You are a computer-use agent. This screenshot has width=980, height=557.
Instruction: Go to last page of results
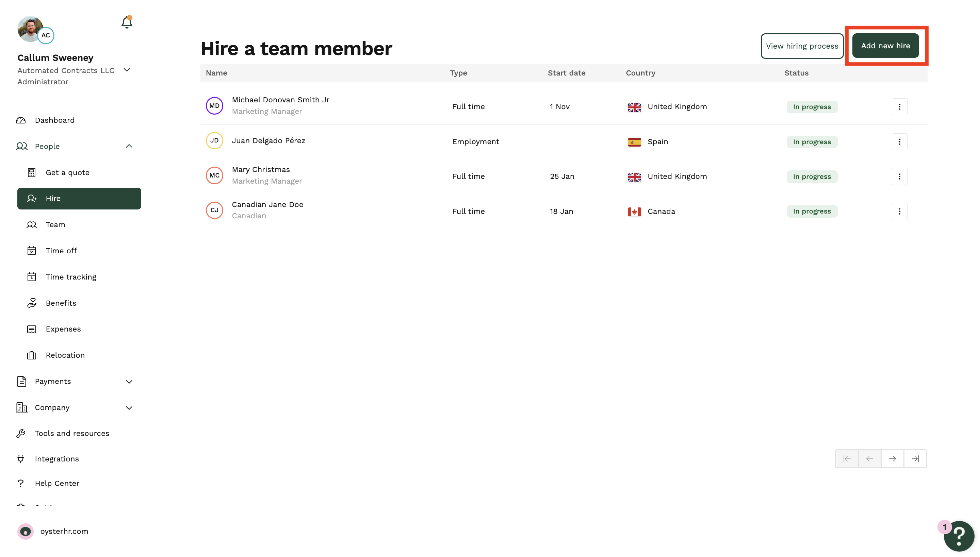(915, 459)
